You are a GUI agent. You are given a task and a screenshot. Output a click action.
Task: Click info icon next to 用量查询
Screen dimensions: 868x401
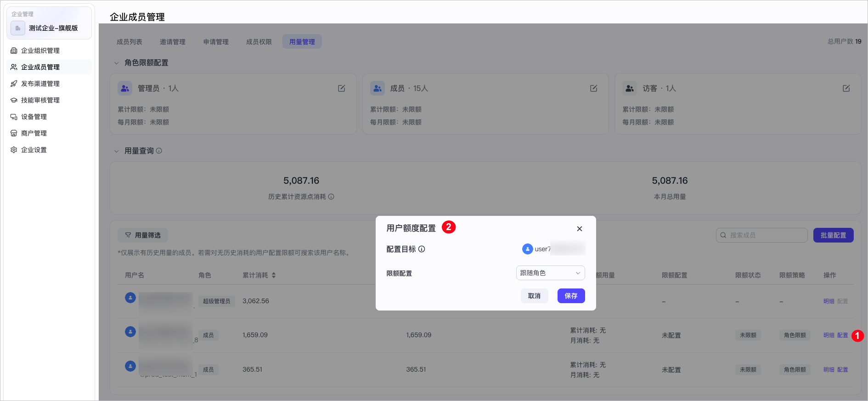(x=159, y=151)
